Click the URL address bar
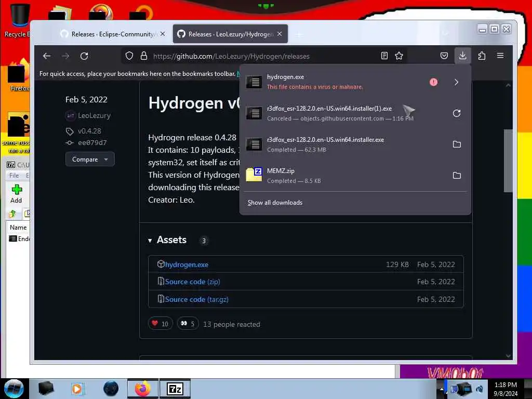Screen dimensions: 532x399 pos(264,56)
